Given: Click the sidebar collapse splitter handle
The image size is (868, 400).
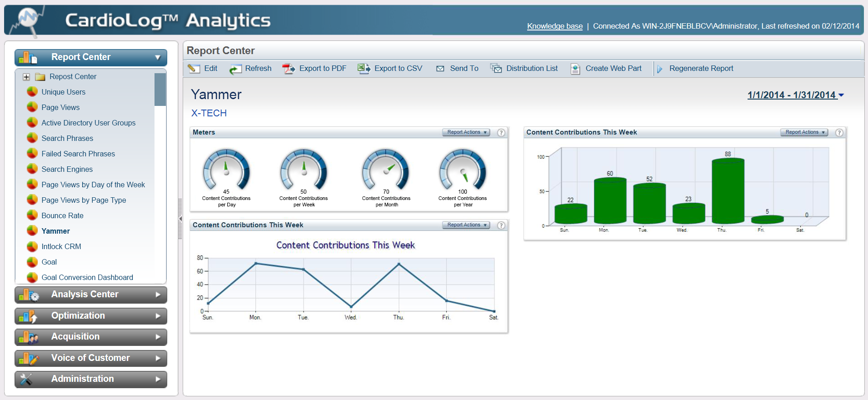Looking at the screenshot, I should [180, 219].
